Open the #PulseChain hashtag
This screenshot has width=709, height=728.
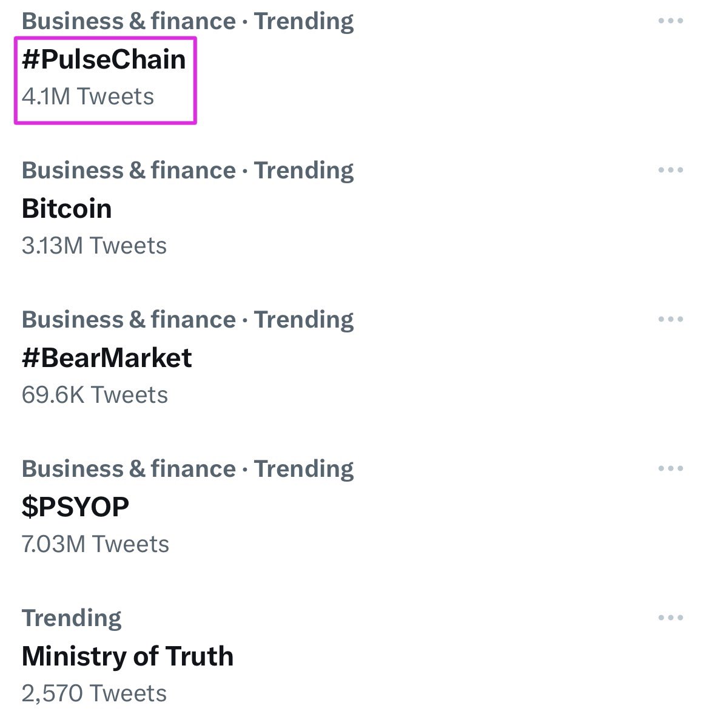coord(104,59)
